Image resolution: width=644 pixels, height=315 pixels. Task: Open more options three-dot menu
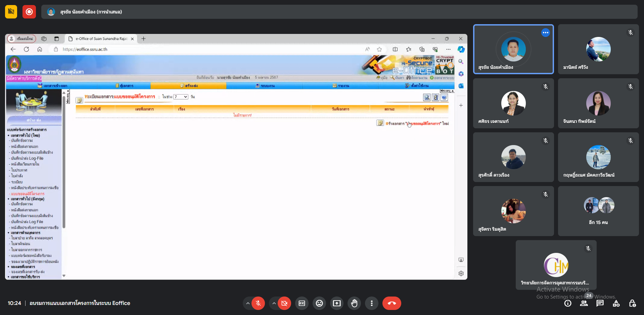point(372,303)
